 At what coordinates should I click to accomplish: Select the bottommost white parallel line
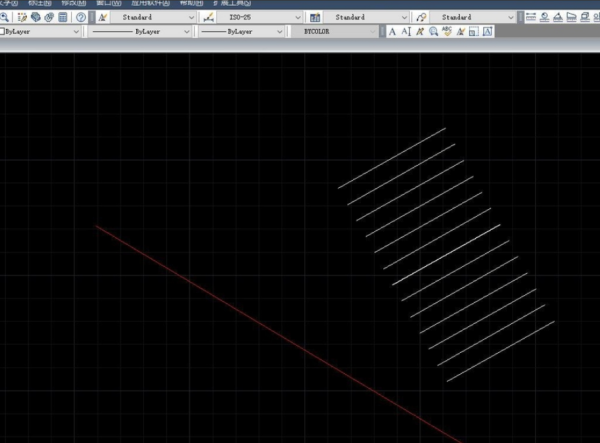[501, 351]
